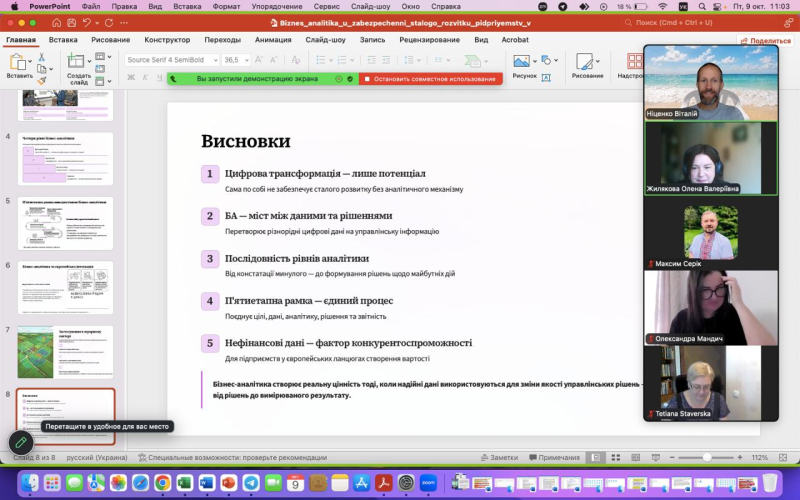
Task: Toggle Italic (К) formatting
Action: pyautogui.click(x=145, y=78)
